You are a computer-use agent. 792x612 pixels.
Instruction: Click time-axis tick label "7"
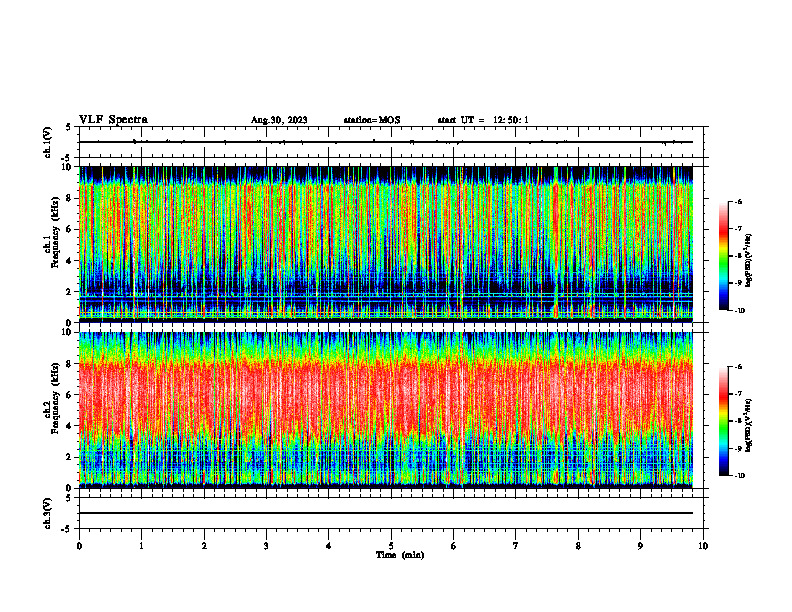pyautogui.click(x=516, y=546)
